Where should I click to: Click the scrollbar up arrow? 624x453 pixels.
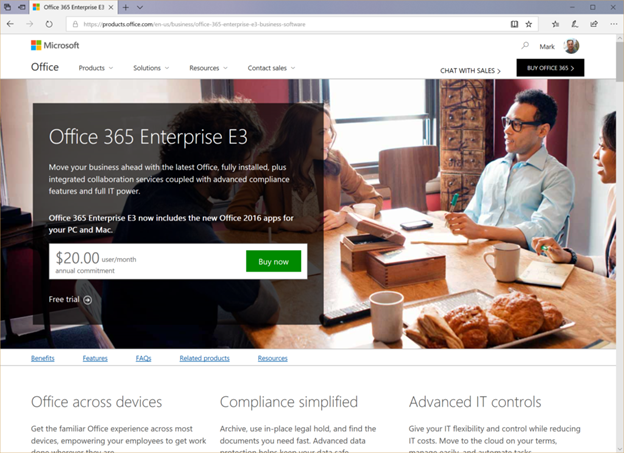click(620, 38)
